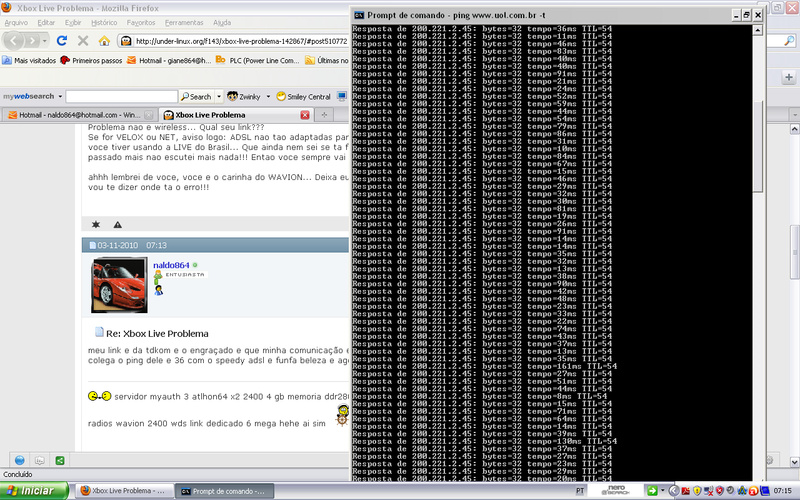Image resolution: width=800 pixels, height=500 pixels.
Task: Click the Adobe Reader tray icon
Action: (x=686, y=491)
